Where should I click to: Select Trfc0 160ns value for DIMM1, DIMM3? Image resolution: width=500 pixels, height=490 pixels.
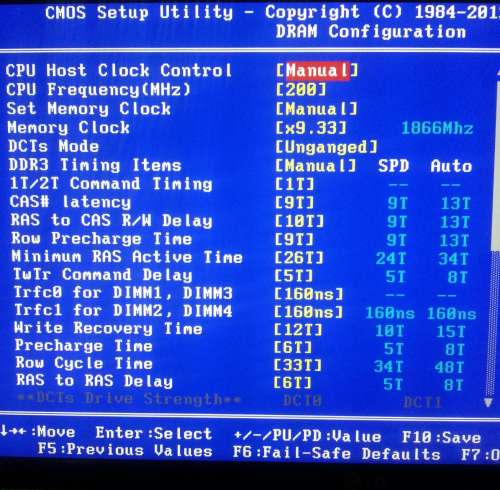click(308, 294)
